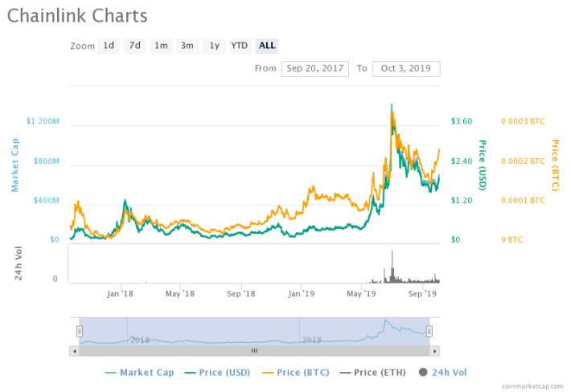Click the $400M axis label
This screenshot has width=571, height=392.
click(47, 200)
